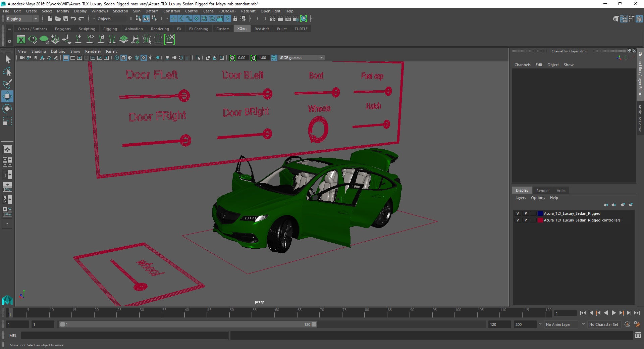
Task: Open the Layers menu in Layer Editor
Action: coord(521,198)
